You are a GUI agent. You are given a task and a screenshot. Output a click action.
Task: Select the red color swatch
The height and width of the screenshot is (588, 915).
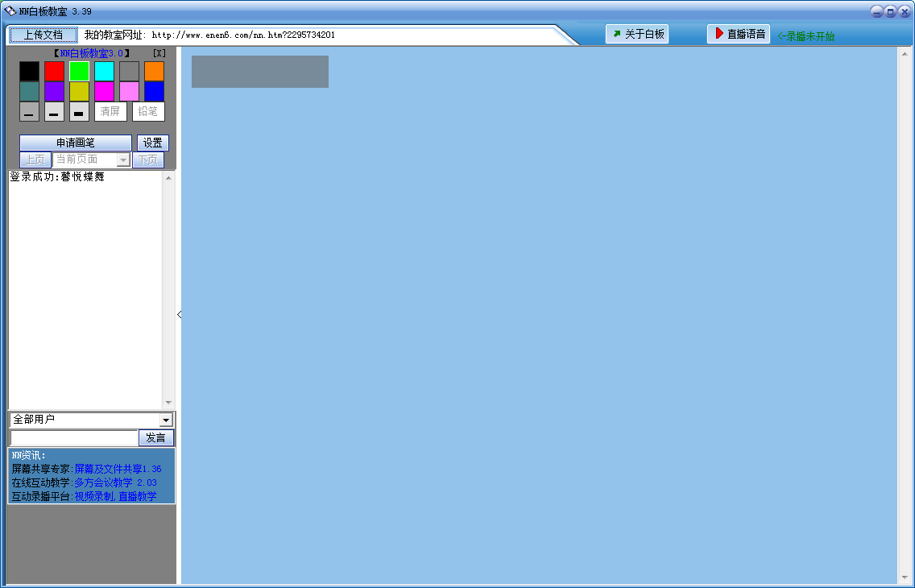coord(54,71)
